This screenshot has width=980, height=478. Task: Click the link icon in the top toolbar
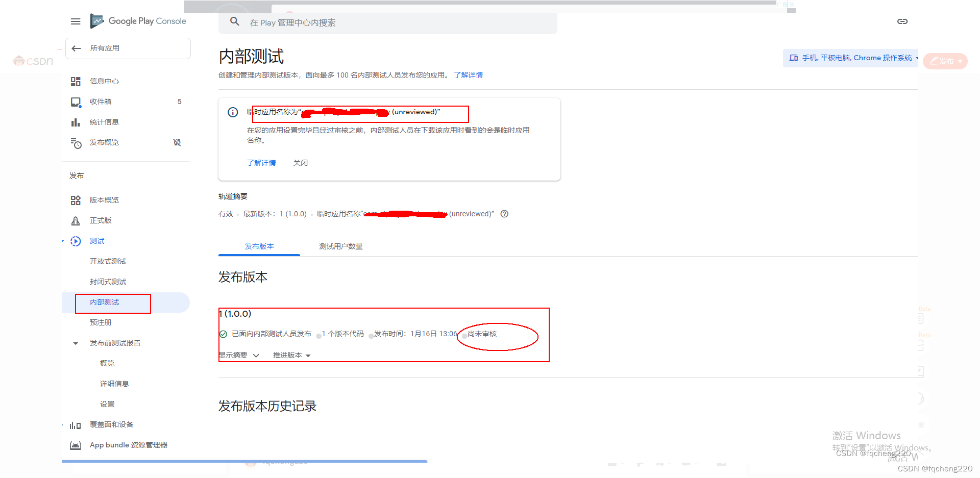click(x=902, y=21)
